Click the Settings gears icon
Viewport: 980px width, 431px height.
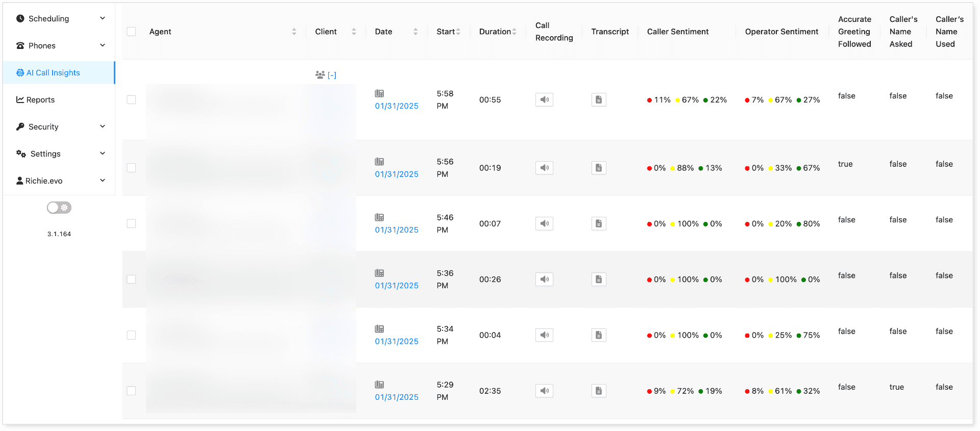coord(21,154)
